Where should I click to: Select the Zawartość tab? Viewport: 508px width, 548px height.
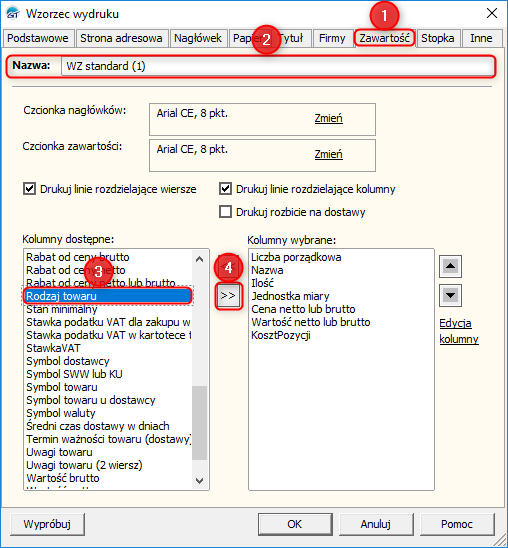[x=384, y=38]
